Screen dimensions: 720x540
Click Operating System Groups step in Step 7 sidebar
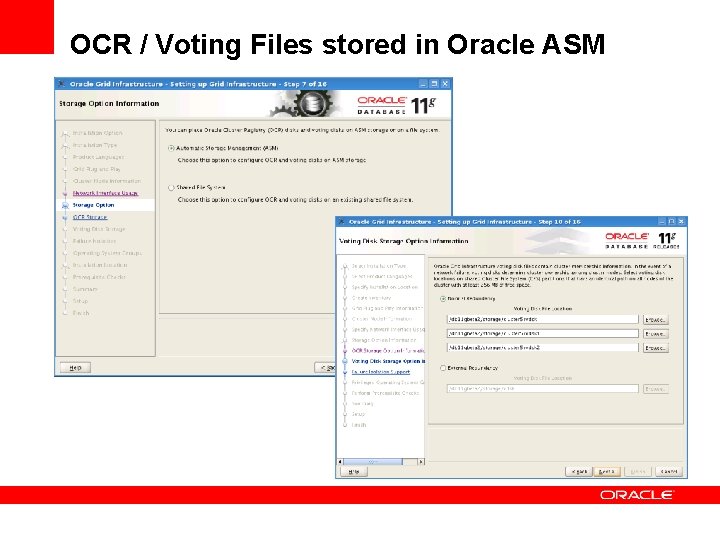[107, 253]
